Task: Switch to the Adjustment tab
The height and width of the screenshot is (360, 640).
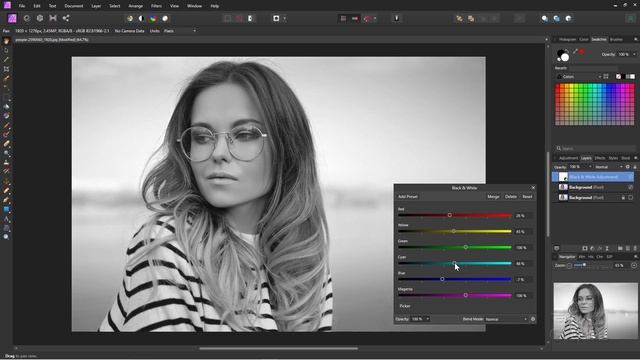Action: pyautogui.click(x=568, y=158)
